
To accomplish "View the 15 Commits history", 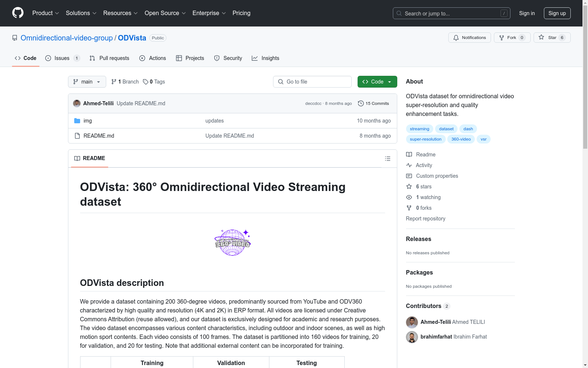I will [373, 103].
